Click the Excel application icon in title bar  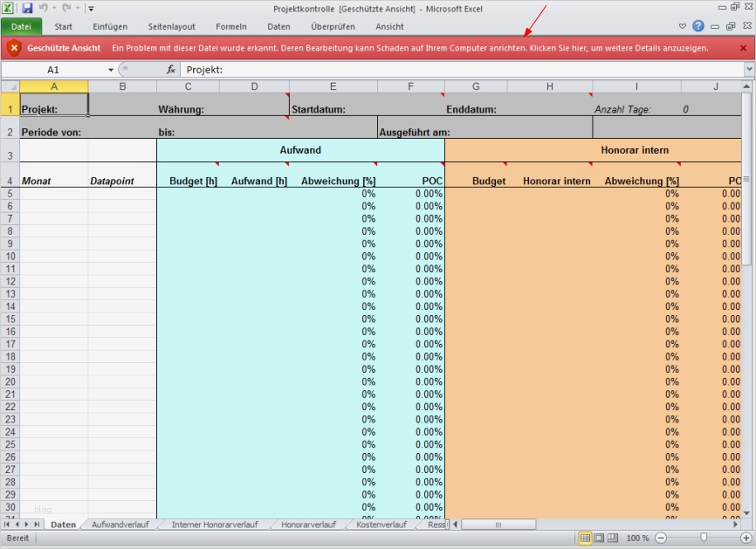[x=8, y=8]
